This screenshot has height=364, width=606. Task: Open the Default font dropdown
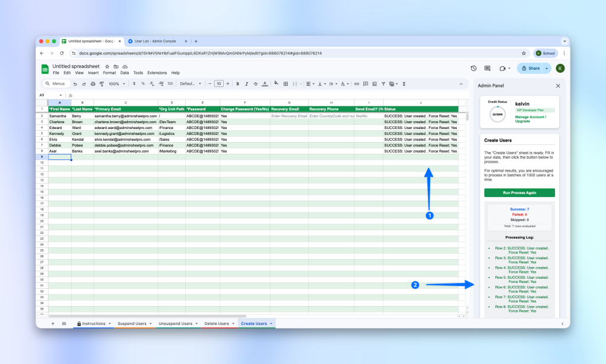pyautogui.click(x=191, y=84)
